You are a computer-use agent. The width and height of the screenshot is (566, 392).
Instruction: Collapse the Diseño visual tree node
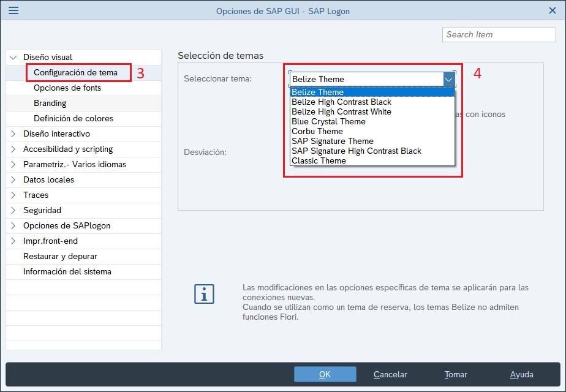point(13,57)
